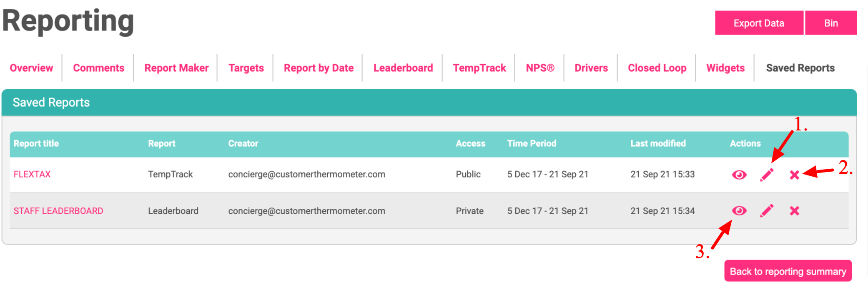View the STAFF LEADERBOARD report eye icon
The width and height of the screenshot is (868, 290).
739,211
